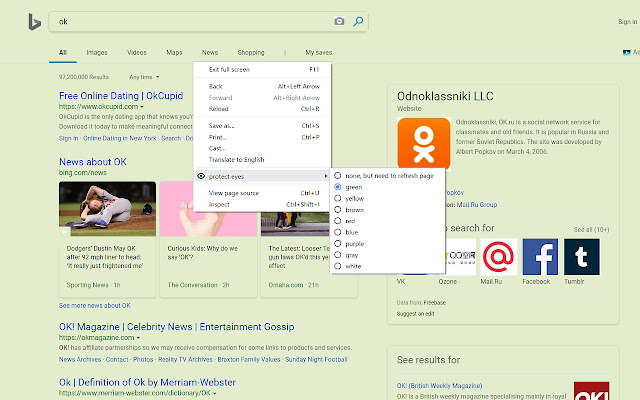640x400 pixels.
Task: Open OK! Magazine Celebrity News result
Action: click(177, 327)
